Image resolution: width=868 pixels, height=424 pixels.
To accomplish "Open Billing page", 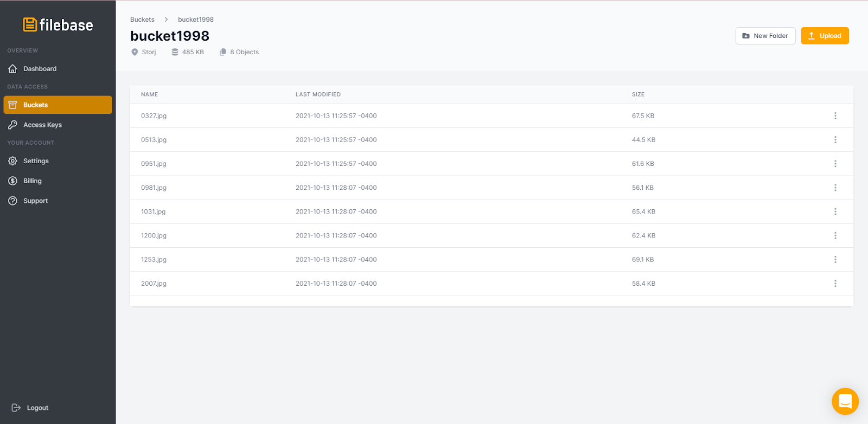I will tap(58, 181).
